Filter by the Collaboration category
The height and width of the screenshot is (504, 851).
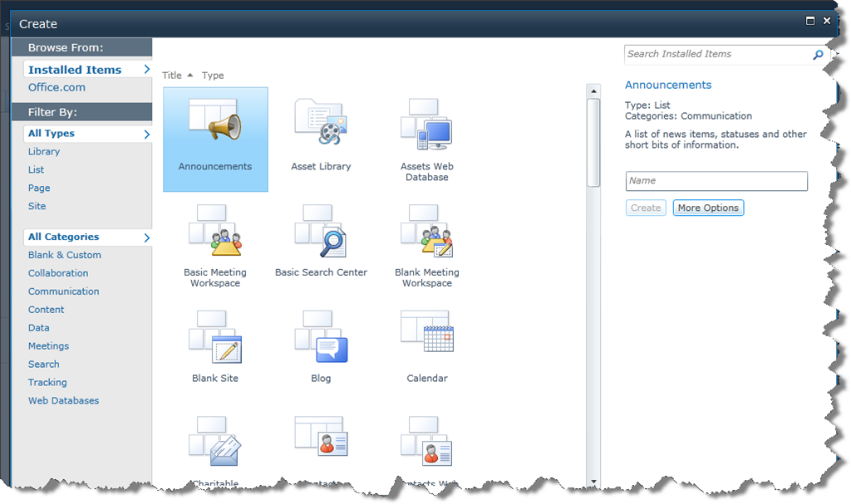(x=58, y=273)
